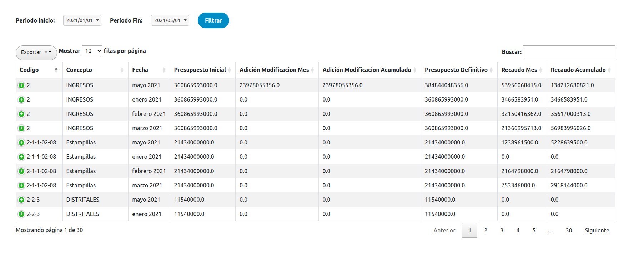This screenshot has width=644, height=260.
Task: Sort by Presupuesto Inicial column
Action: (x=203, y=70)
